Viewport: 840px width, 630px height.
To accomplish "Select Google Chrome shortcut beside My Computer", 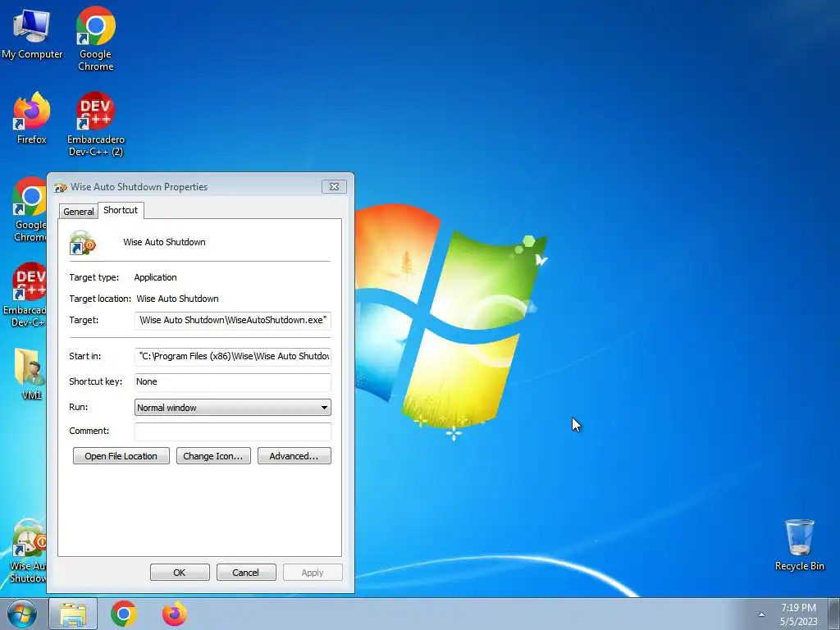I will click(95, 39).
